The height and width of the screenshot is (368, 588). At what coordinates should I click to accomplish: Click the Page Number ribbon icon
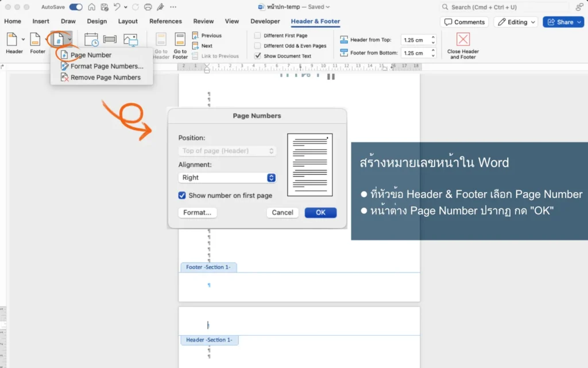pos(58,39)
